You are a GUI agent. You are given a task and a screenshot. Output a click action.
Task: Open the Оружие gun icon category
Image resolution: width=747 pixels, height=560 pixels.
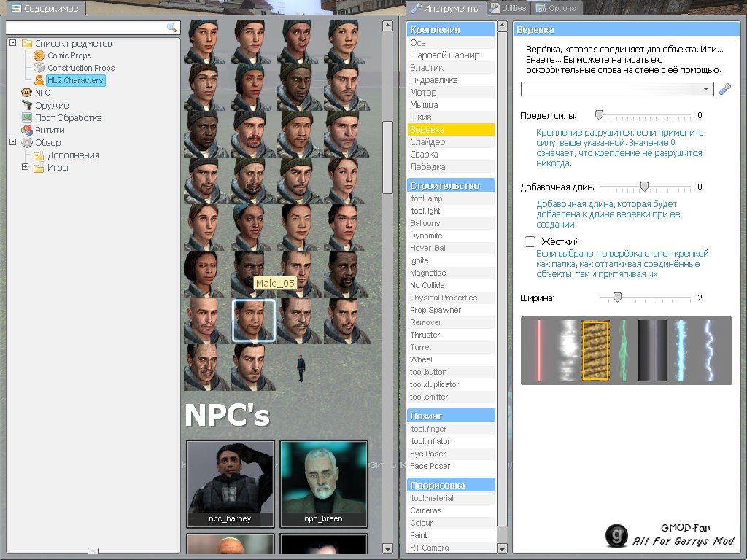pos(27,105)
